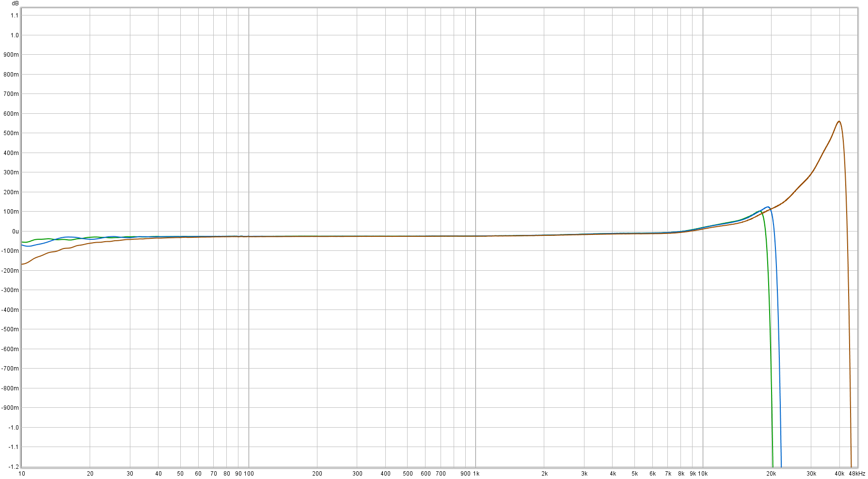Click the positive 800m vertical axis label
The image size is (868, 479).
12,75
